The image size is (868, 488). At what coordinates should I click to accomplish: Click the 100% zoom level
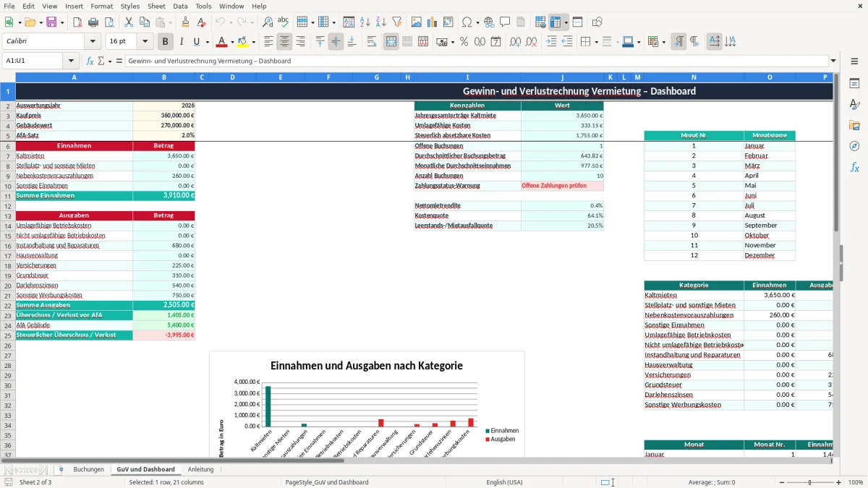pyautogui.click(x=856, y=482)
